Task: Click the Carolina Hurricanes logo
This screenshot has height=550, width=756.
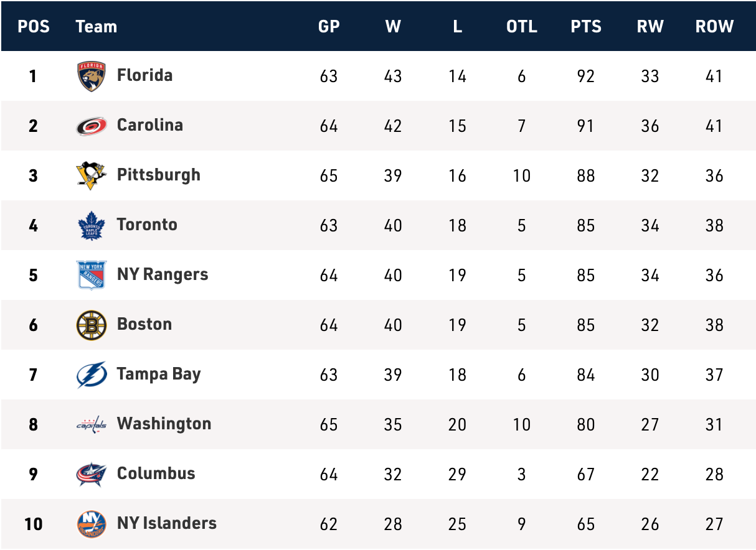Action: click(92, 126)
